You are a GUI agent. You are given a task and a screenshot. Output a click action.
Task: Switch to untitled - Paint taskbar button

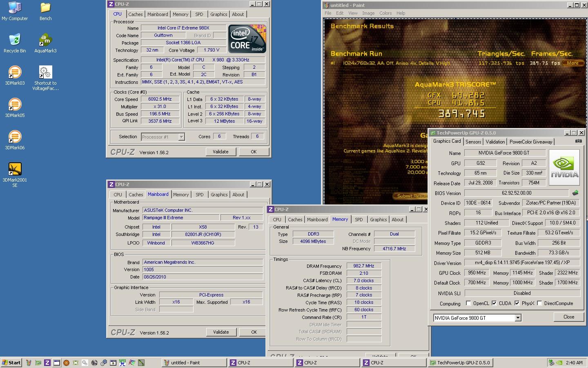[194, 363]
